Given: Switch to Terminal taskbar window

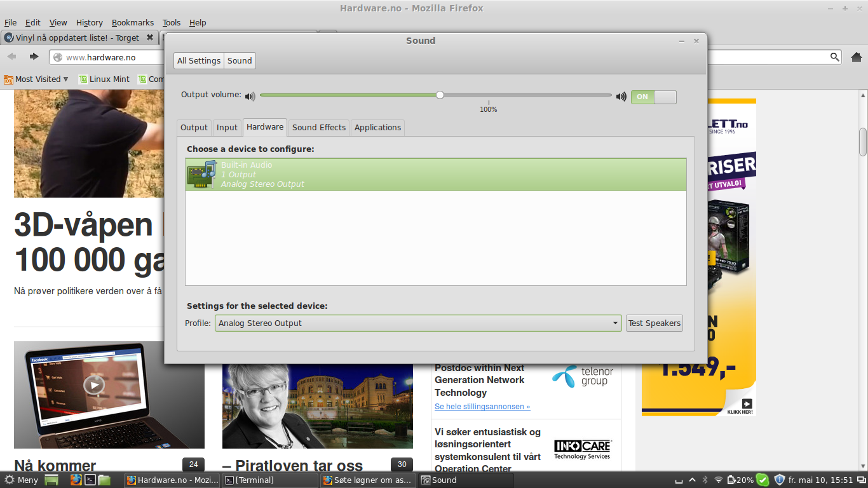Looking at the screenshot, I should click(x=270, y=480).
